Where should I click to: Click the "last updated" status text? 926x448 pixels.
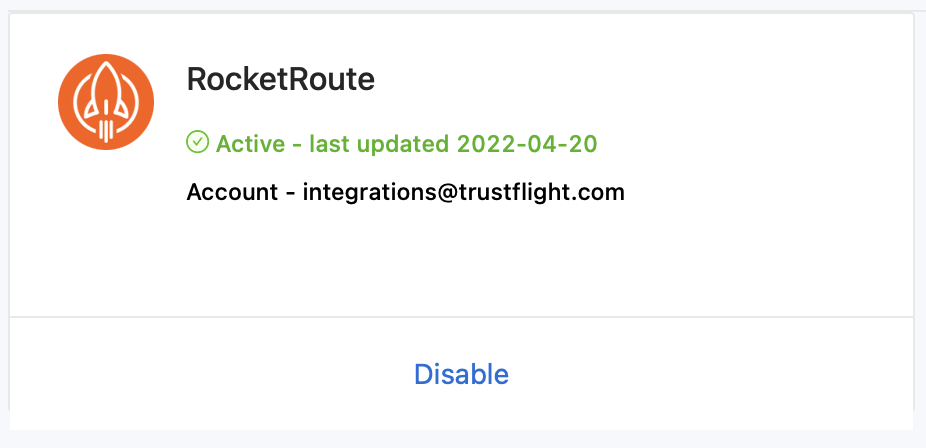pyautogui.click(x=380, y=143)
